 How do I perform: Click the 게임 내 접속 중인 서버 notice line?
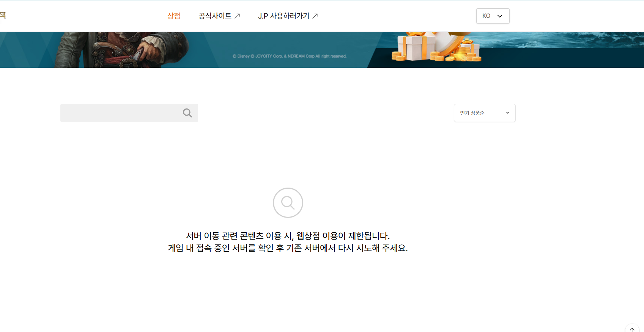[288, 248]
